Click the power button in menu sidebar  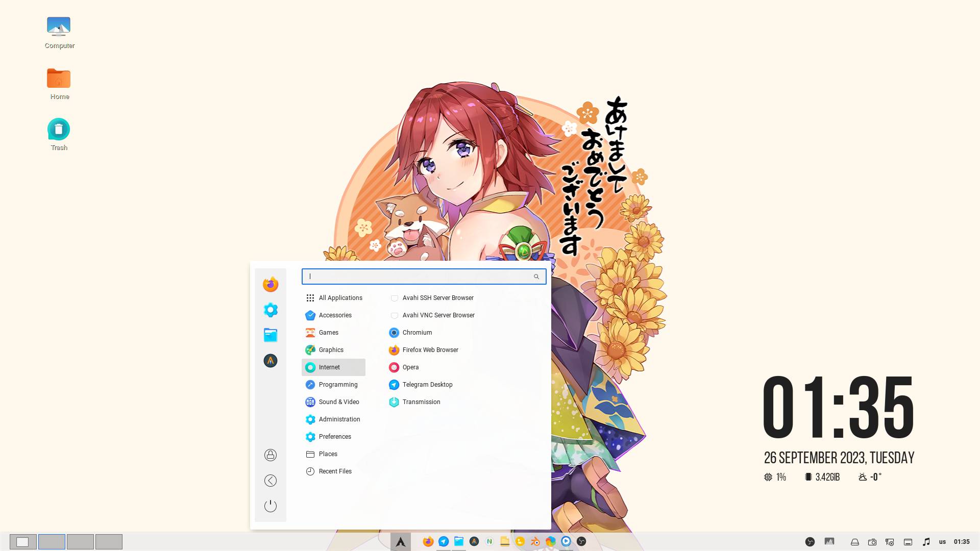pyautogui.click(x=271, y=506)
